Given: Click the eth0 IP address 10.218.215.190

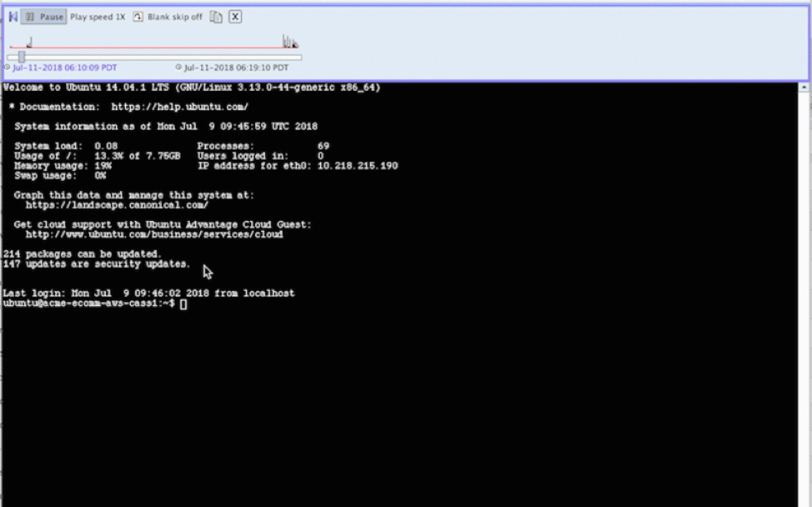Looking at the screenshot, I should tap(357, 166).
